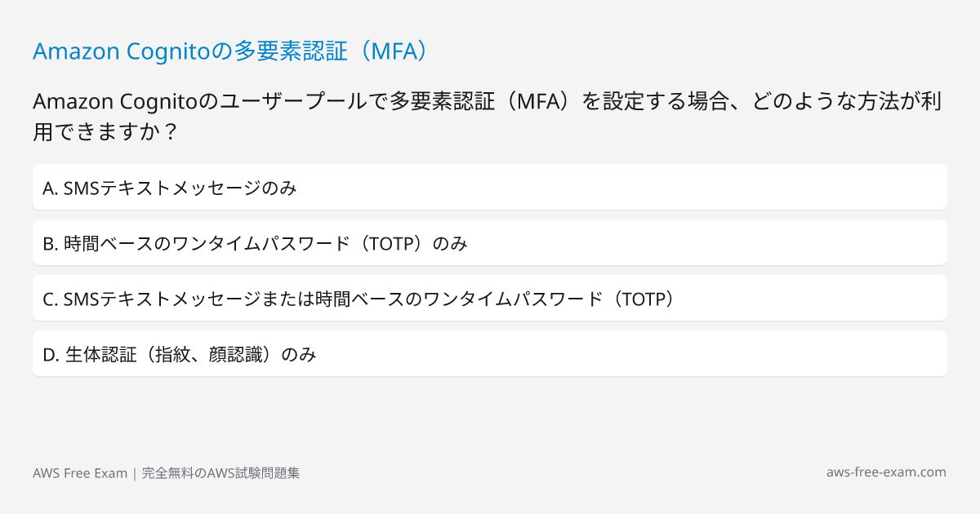Choose option B, TOTP only
This screenshot has width=980, height=514.
(x=490, y=243)
